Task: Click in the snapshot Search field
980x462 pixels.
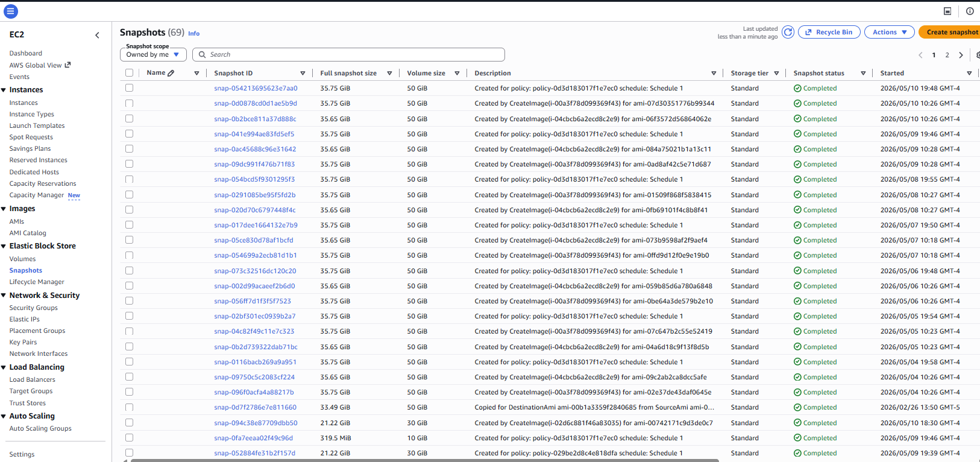Action: pos(348,54)
